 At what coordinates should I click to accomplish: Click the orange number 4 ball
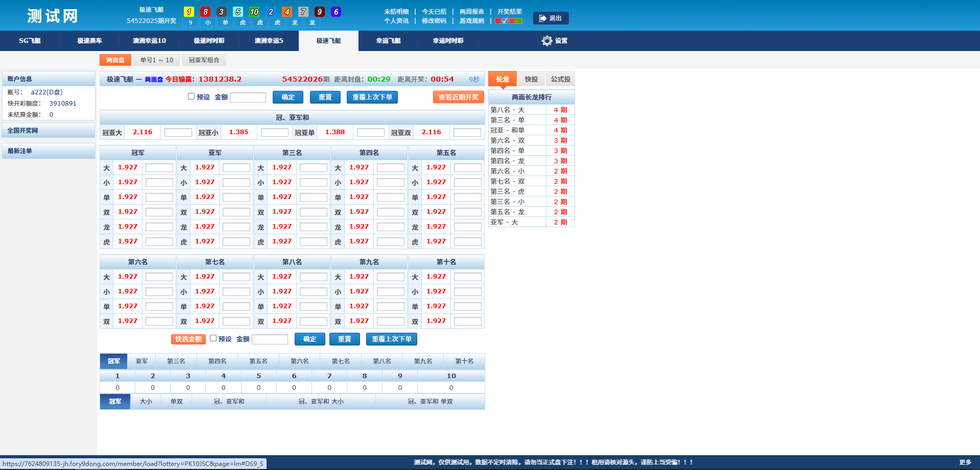pyautogui.click(x=287, y=12)
